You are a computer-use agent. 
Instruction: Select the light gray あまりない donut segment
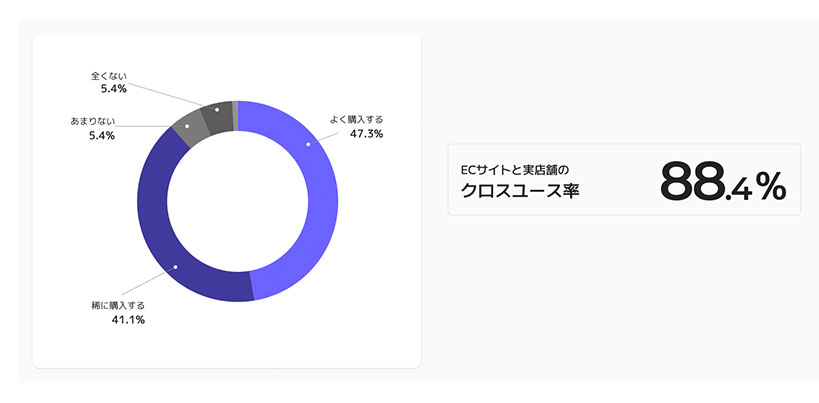click(x=188, y=127)
